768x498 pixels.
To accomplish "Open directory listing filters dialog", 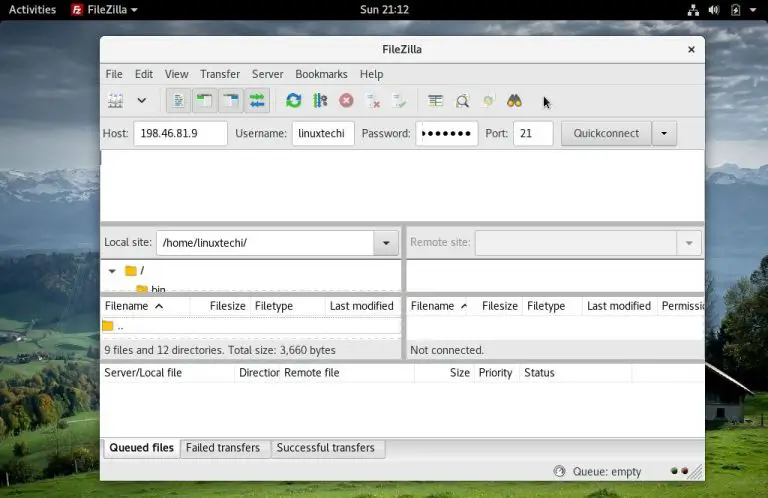I will pyautogui.click(x=435, y=101).
